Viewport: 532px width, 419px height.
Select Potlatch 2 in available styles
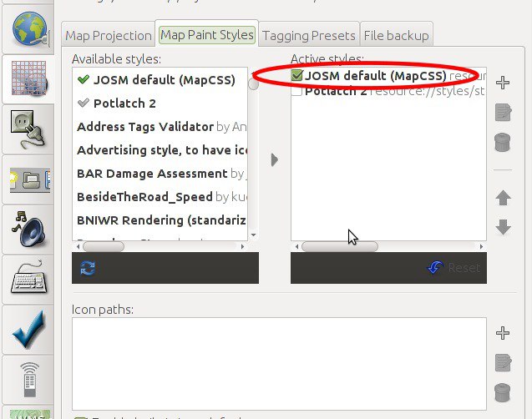tap(160, 103)
